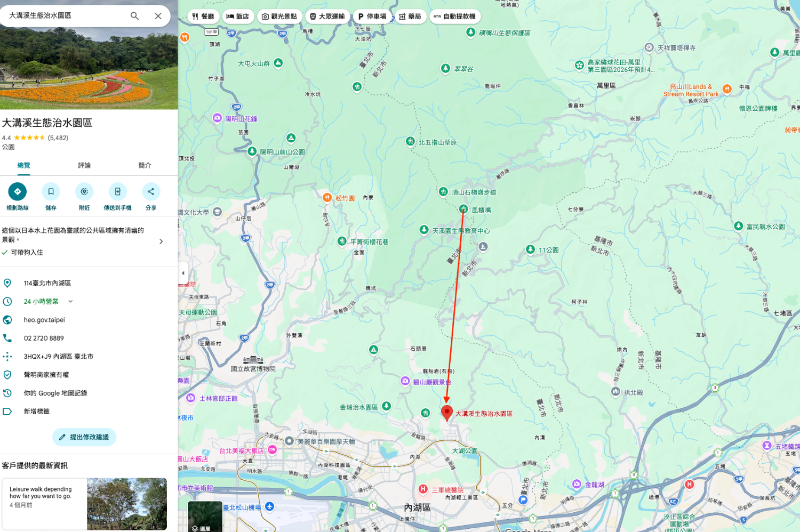Screen dimensions: 800x532
Task: Click the 臺北松山機場 airport marker
Action: pos(270,506)
